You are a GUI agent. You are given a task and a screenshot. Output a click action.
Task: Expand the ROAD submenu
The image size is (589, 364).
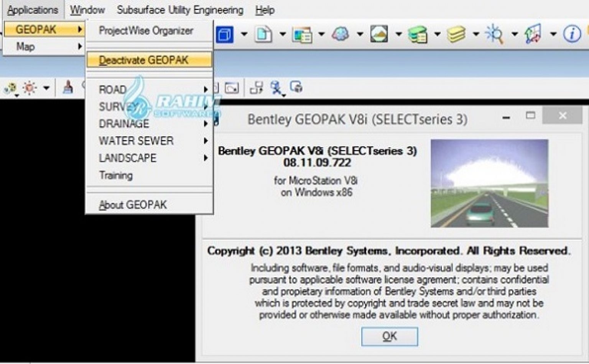pos(149,90)
